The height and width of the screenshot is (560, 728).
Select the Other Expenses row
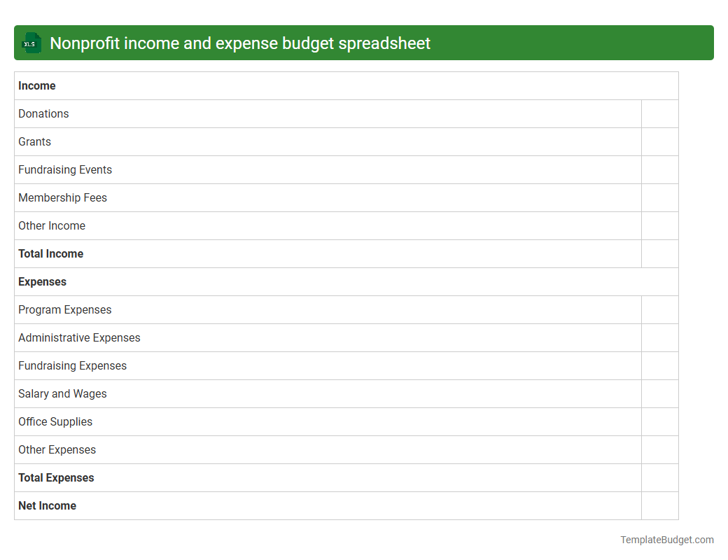point(57,449)
